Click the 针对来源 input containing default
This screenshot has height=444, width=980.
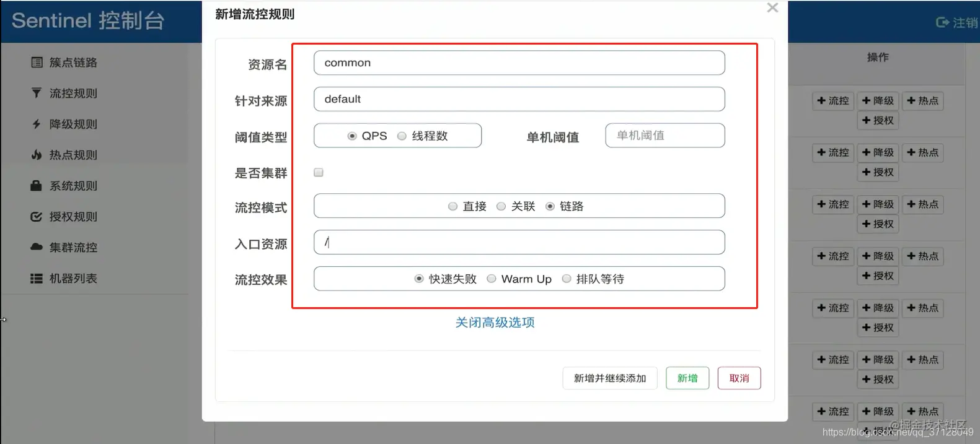pos(519,99)
